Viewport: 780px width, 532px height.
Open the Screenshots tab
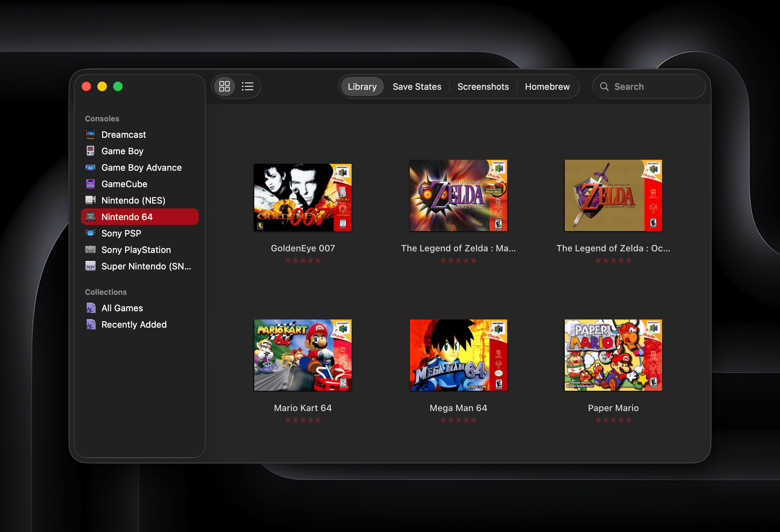click(483, 86)
